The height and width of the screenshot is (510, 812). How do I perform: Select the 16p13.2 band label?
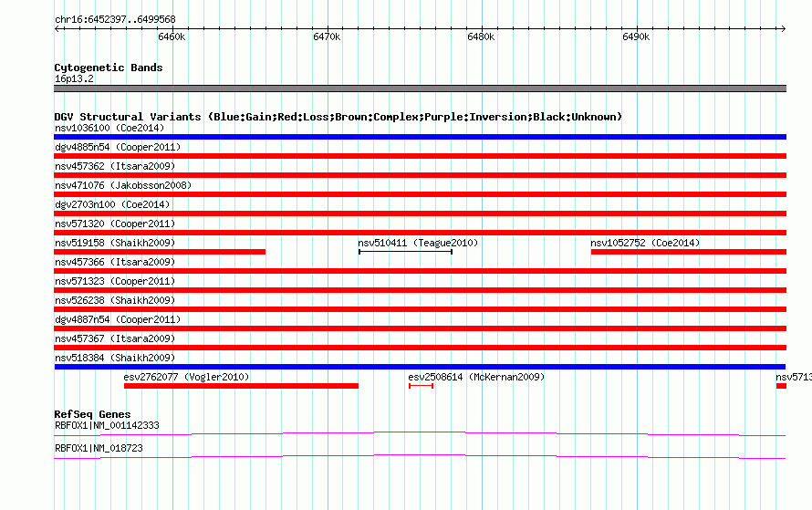pos(74,78)
